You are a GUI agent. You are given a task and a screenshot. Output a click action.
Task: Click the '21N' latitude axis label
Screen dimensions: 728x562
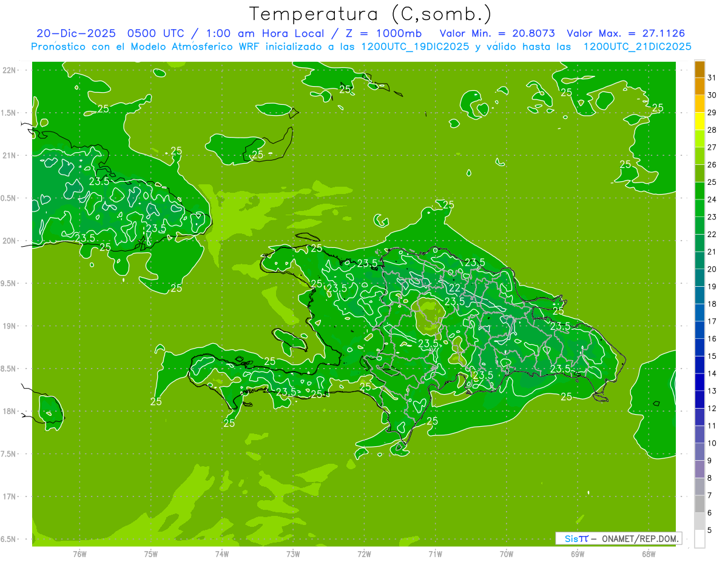[x=10, y=156]
